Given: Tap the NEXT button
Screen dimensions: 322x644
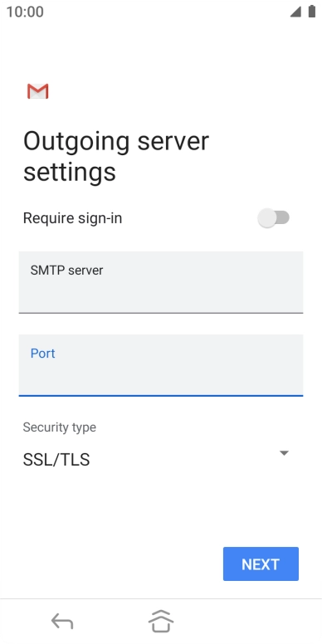Looking at the screenshot, I should pyautogui.click(x=261, y=563).
